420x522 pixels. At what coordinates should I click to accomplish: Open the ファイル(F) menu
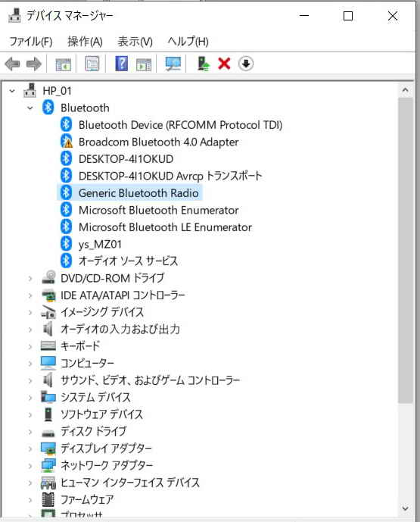coord(31,42)
